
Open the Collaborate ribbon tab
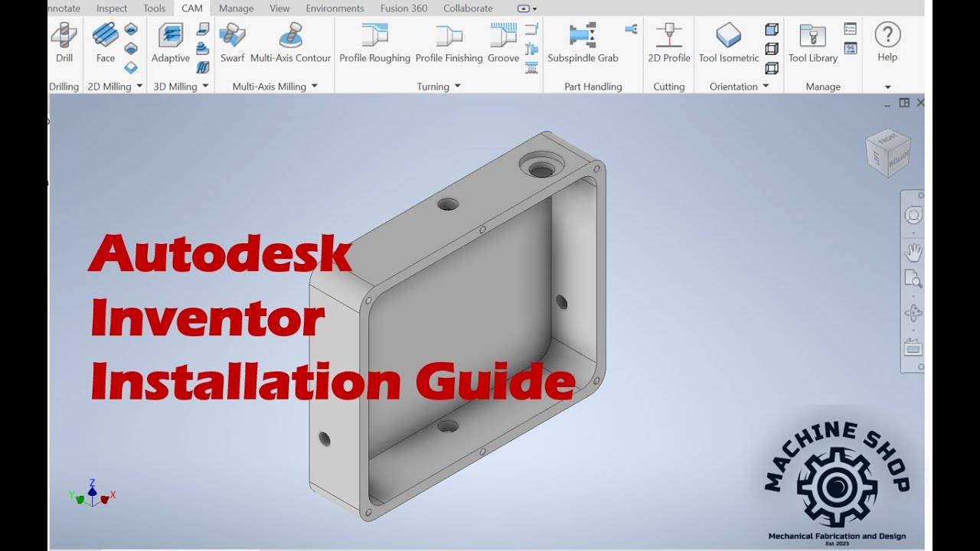click(468, 8)
